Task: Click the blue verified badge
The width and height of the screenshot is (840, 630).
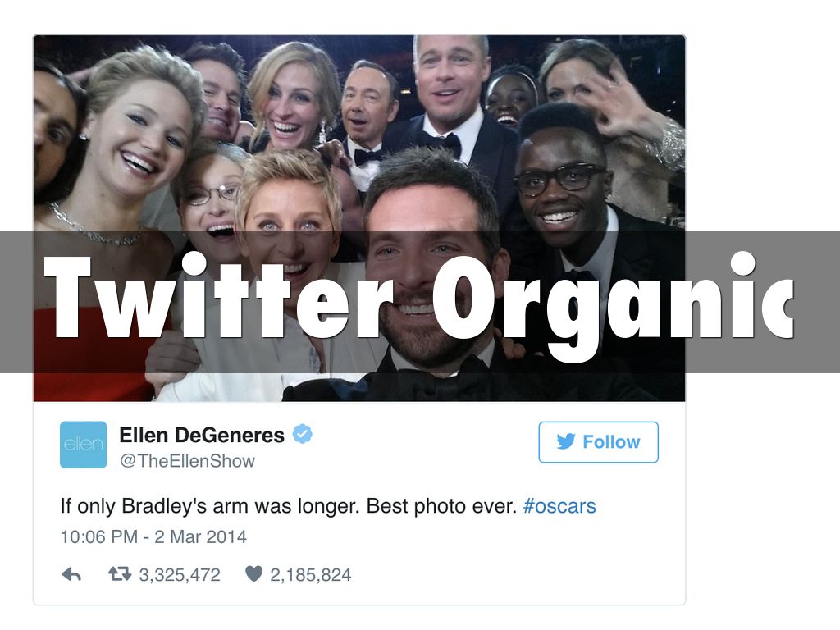Action: click(303, 434)
